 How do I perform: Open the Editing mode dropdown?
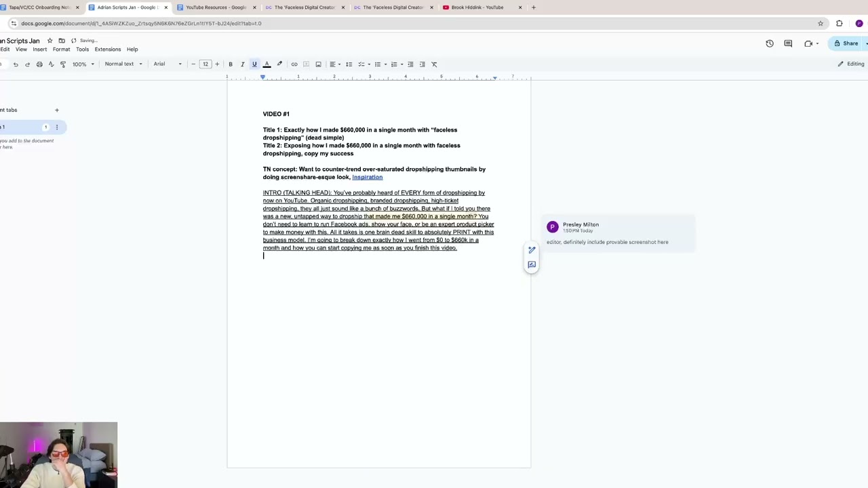[851, 64]
